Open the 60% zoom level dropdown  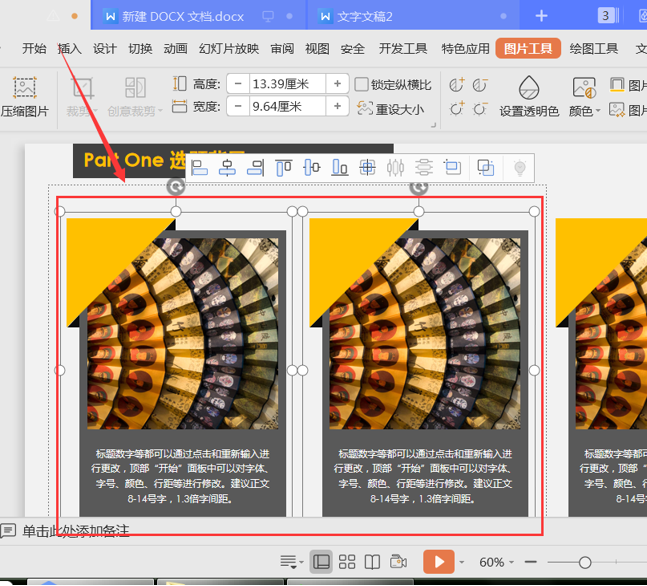[496, 562]
